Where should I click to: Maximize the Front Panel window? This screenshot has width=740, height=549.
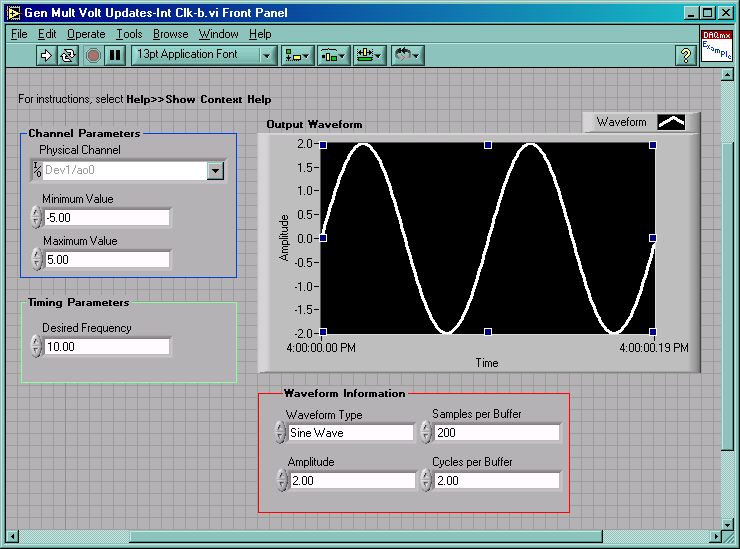tap(708, 13)
